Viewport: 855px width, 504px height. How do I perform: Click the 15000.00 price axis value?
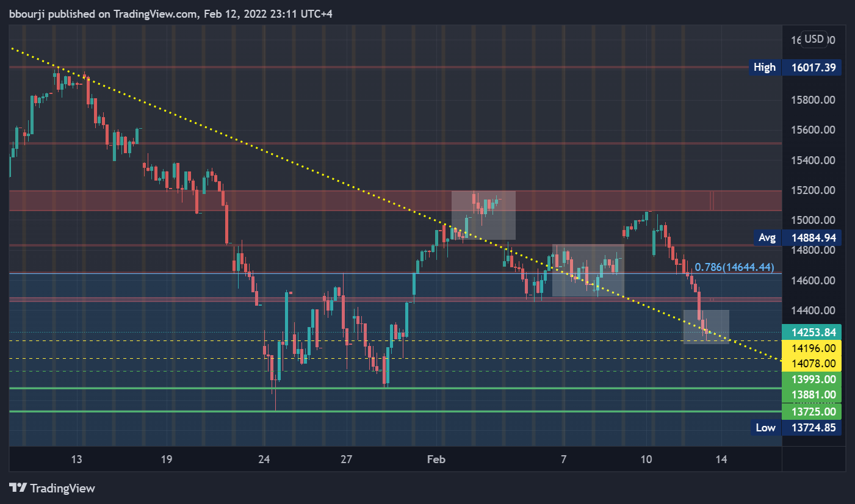pos(813,220)
